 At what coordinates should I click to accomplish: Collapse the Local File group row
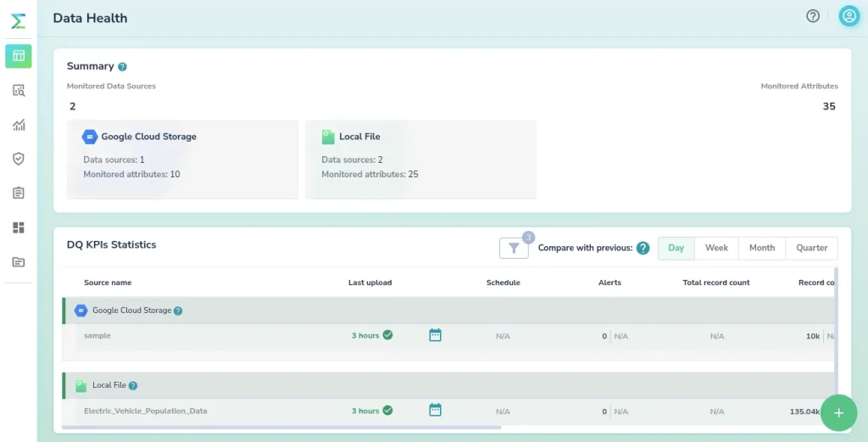[110, 385]
